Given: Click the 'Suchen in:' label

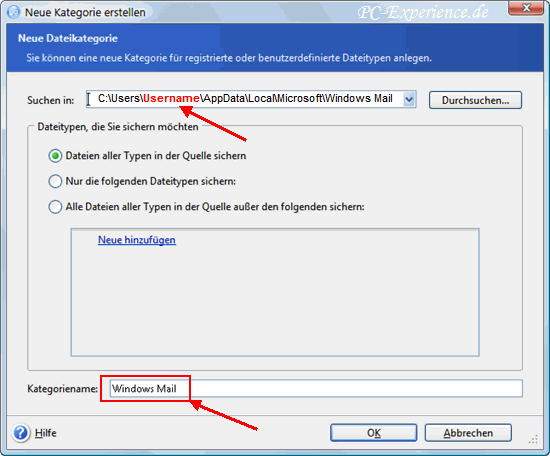Looking at the screenshot, I should click(x=51, y=100).
